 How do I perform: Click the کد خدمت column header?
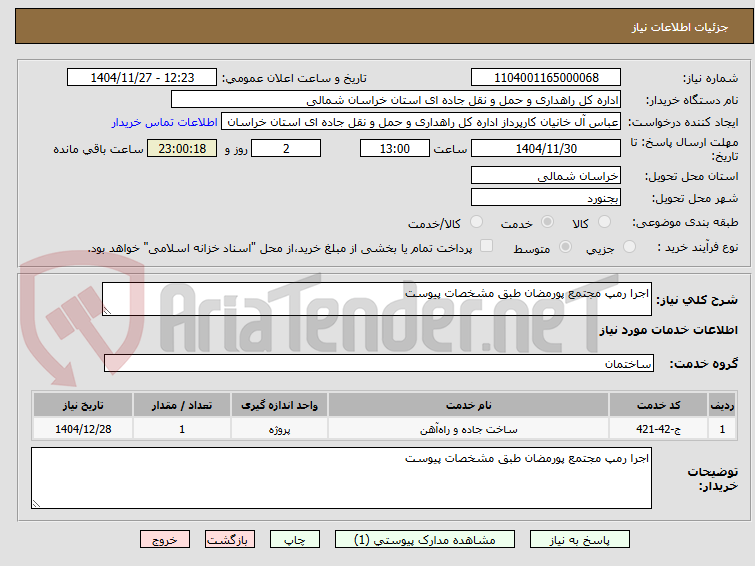pyautogui.click(x=658, y=405)
